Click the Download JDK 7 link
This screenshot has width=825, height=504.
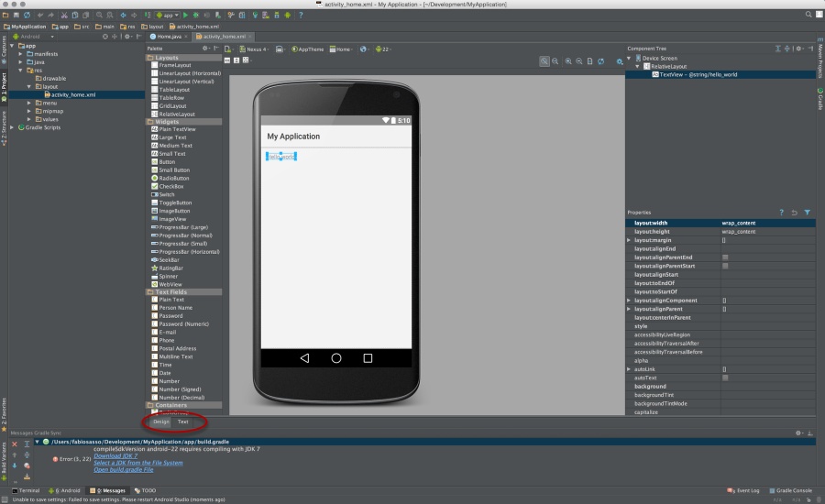[x=115, y=455]
